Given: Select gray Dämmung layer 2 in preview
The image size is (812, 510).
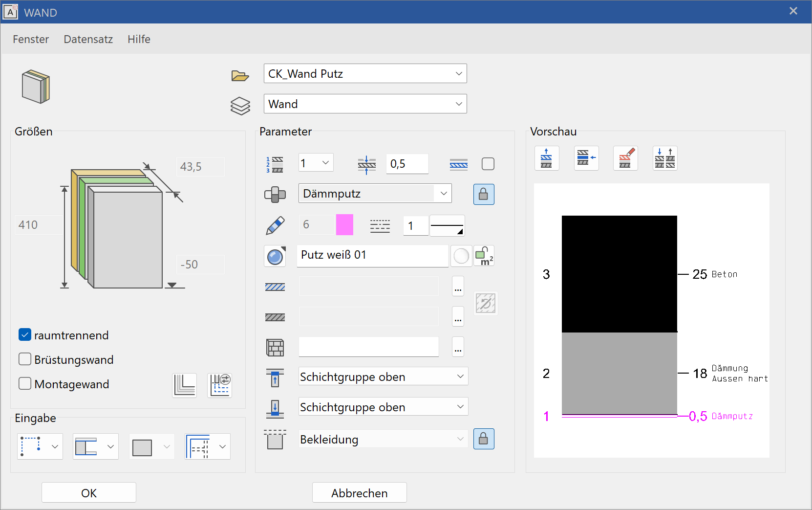Looking at the screenshot, I should click(620, 373).
